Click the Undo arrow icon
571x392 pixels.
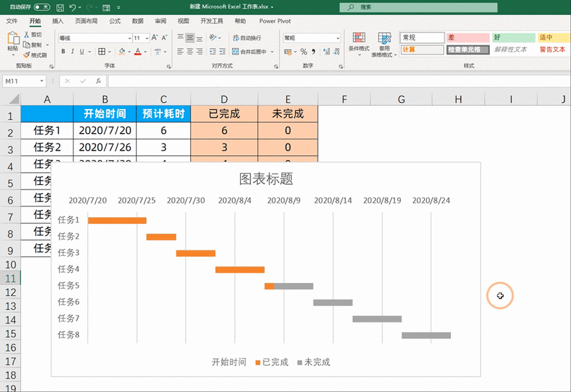click(x=73, y=7)
